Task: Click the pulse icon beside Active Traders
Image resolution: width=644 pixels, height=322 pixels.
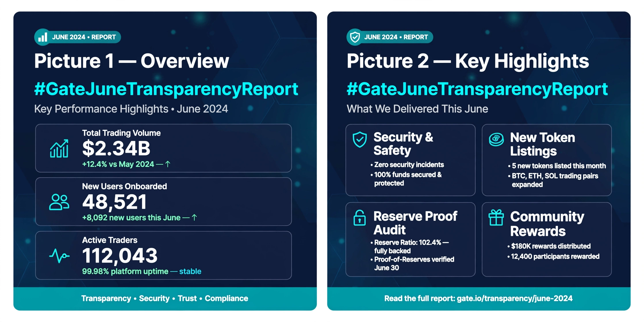Action: (59, 256)
